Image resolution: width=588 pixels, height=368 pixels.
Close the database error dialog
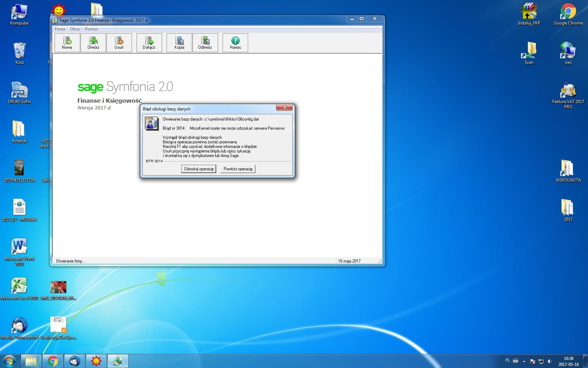[285, 108]
